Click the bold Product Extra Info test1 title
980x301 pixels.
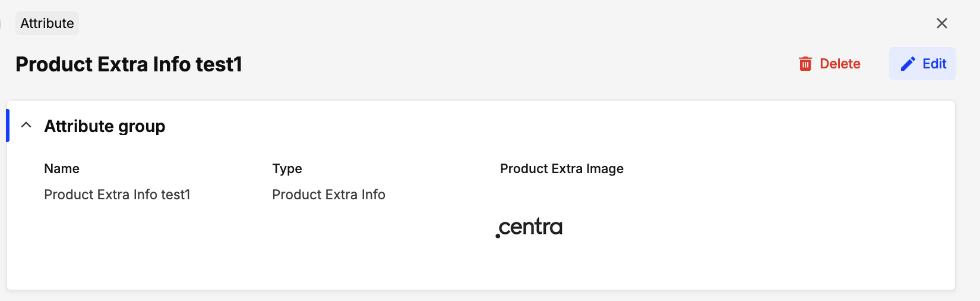[x=128, y=64]
